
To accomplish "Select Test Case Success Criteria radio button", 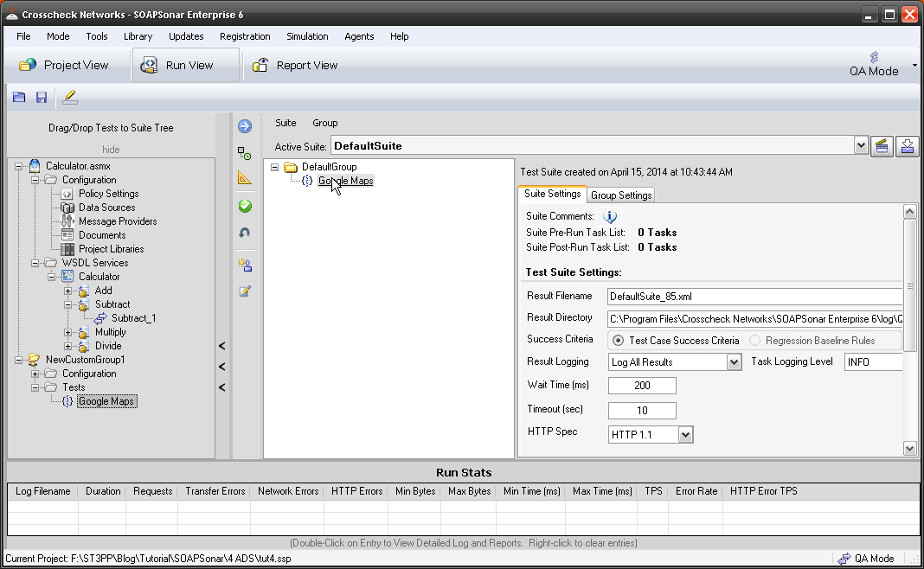I will point(618,341).
